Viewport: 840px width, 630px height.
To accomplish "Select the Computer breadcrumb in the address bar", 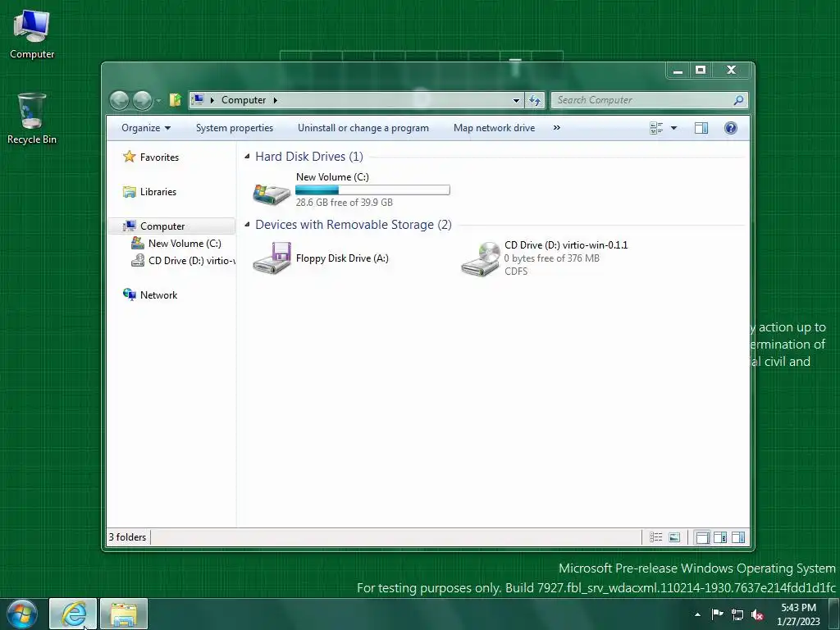I will click(243, 100).
